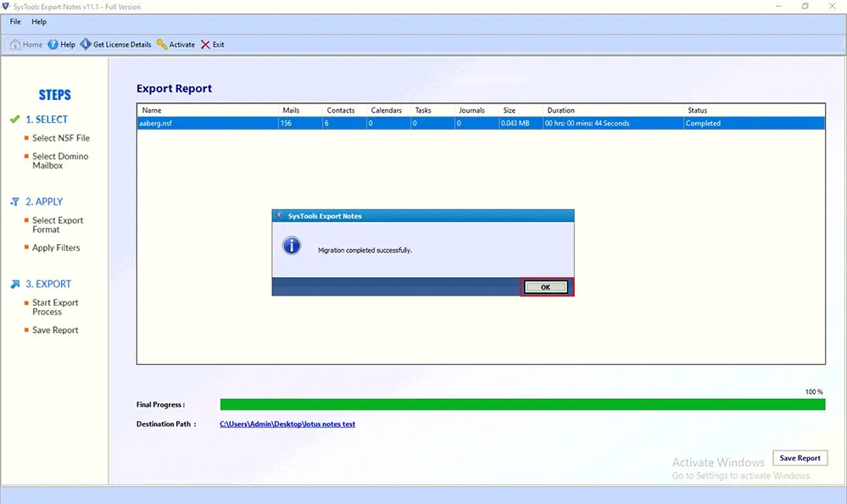Click the Mails column header

point(300,110)
